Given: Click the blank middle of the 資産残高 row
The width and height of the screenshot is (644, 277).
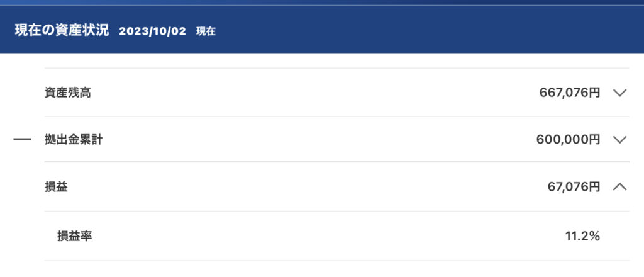Looking at the screenshot, I should pos(312,93).
